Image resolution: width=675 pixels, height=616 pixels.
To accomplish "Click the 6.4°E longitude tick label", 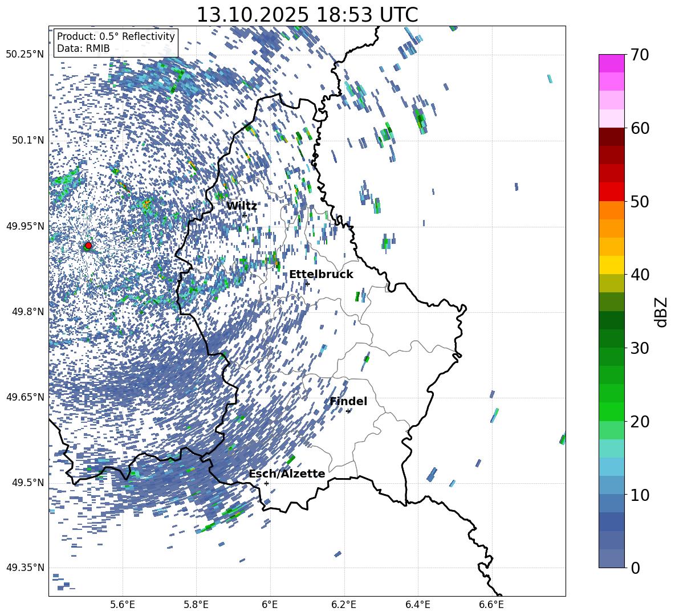I will click(417, 605).
